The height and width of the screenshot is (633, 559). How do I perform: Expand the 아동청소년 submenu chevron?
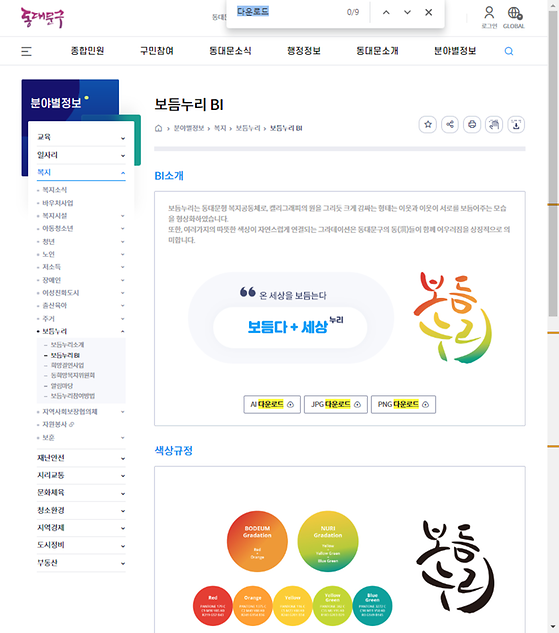123,228
